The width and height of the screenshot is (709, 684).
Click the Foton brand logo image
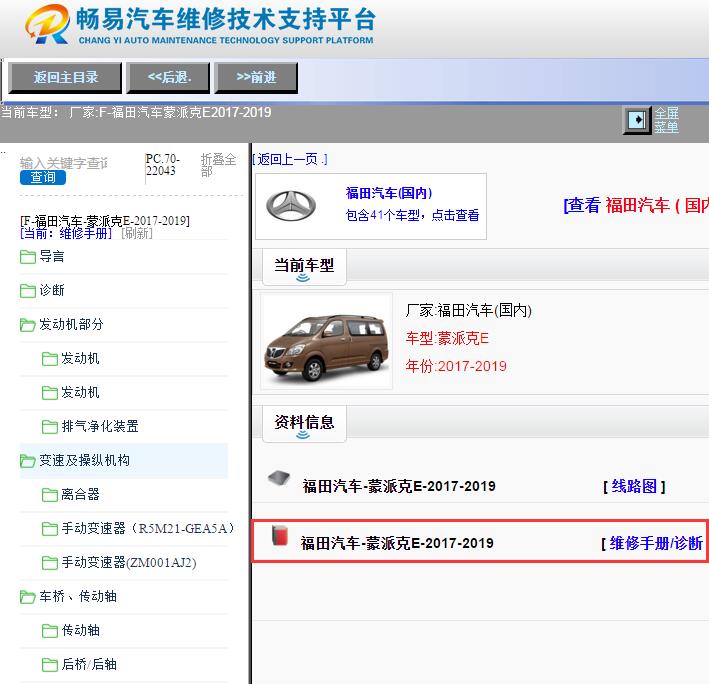(x=291, y=206)
